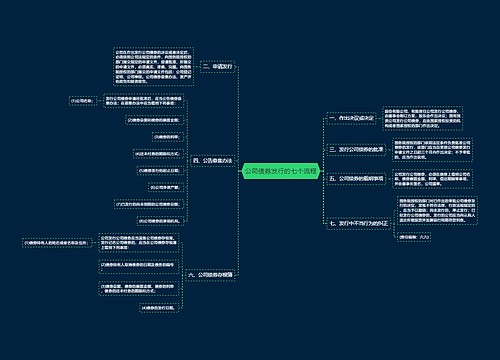Click the 五、公司债券的载明事项 node
Viewport: 500px width, 360px height.
pyautogui.click(x=356, y=179)
